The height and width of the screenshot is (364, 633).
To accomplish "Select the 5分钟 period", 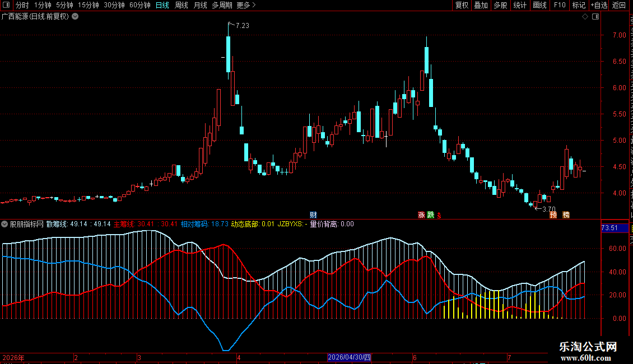I will [64, 5].
